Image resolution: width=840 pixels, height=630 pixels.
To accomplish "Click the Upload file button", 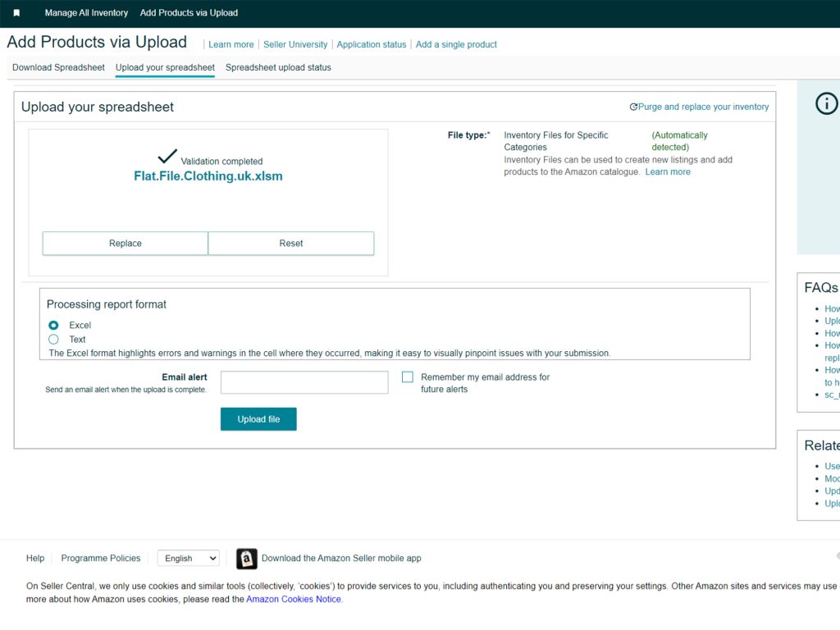I will pyautogui.click(x=258, y=419).
